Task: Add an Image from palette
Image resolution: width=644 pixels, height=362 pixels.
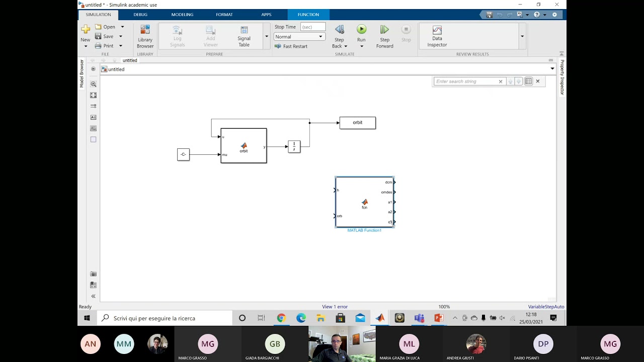Action: [x=93, y=128]
